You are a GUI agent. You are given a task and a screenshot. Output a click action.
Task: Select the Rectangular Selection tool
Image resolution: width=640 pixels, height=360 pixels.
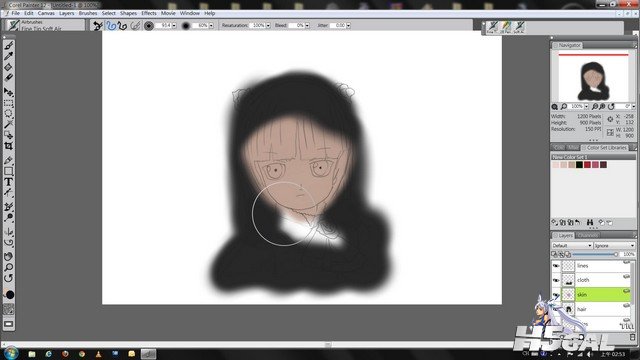(9, 103)
